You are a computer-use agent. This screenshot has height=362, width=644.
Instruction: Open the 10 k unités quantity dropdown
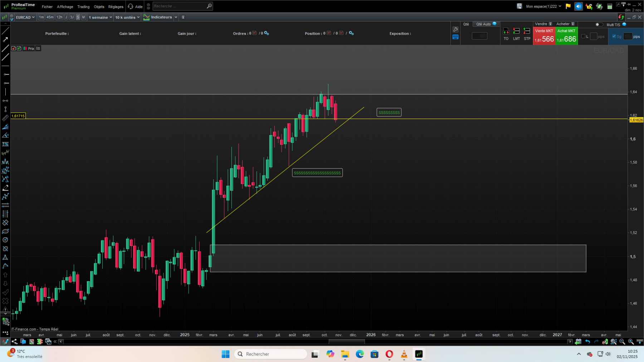coord(127,17)
